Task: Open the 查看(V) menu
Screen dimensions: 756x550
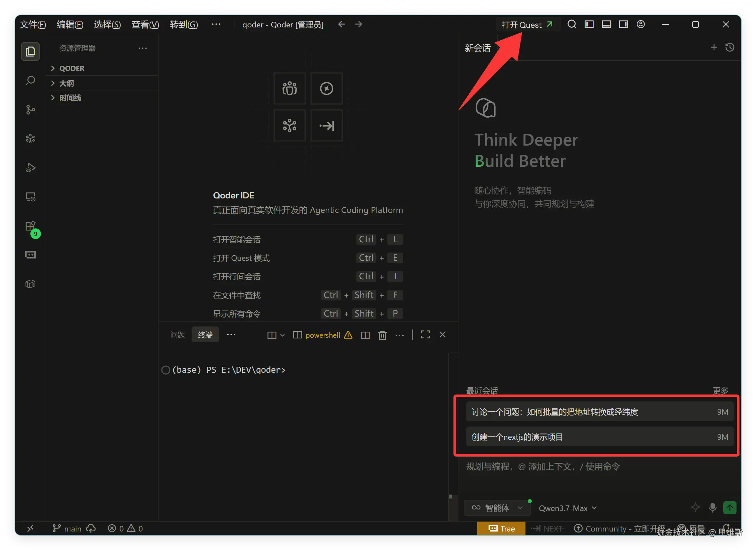Action: point(145,24)
